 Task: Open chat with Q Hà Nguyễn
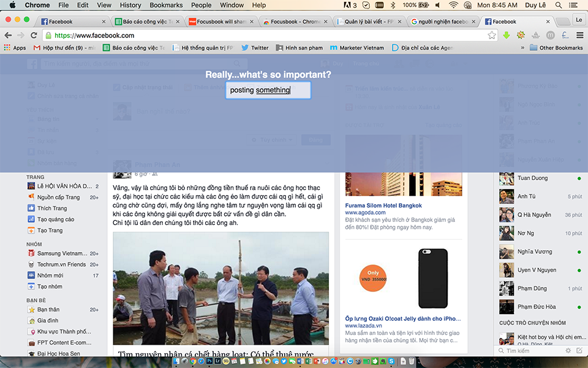point(541,215)
